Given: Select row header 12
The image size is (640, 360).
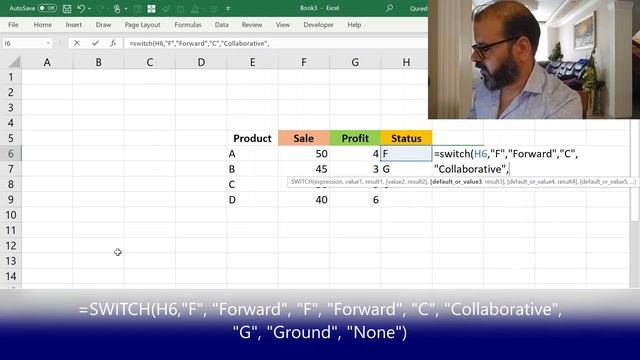Looking at the screenshot, I should (11, 246).
